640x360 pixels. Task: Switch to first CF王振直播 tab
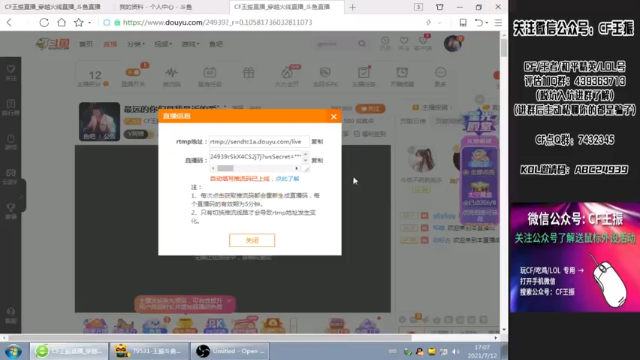(x=53, y=7)
